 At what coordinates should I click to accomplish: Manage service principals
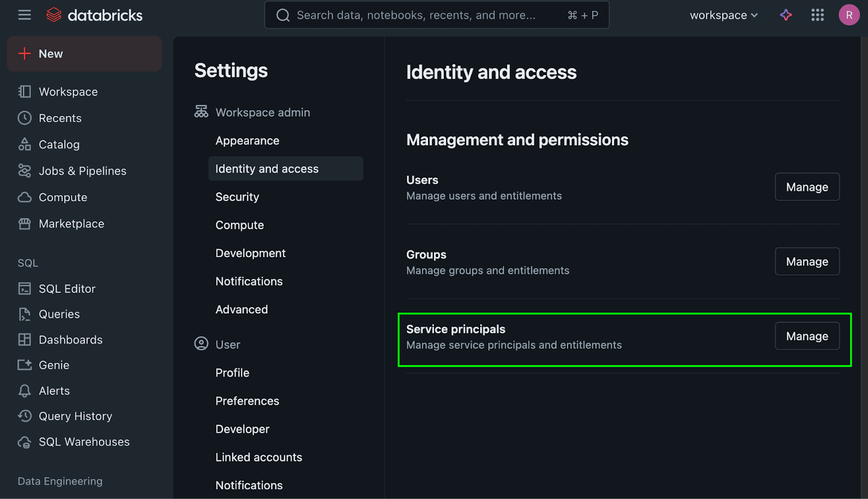807,336
